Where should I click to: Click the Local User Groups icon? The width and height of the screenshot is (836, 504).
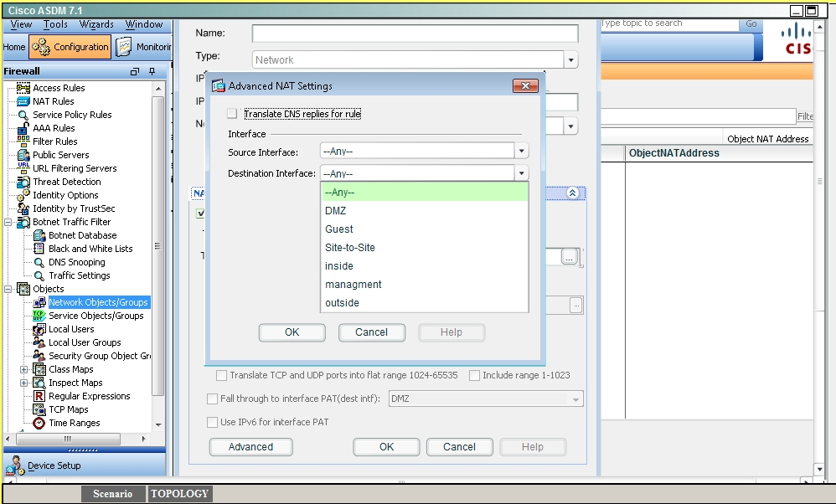click(x=39, y=342)
